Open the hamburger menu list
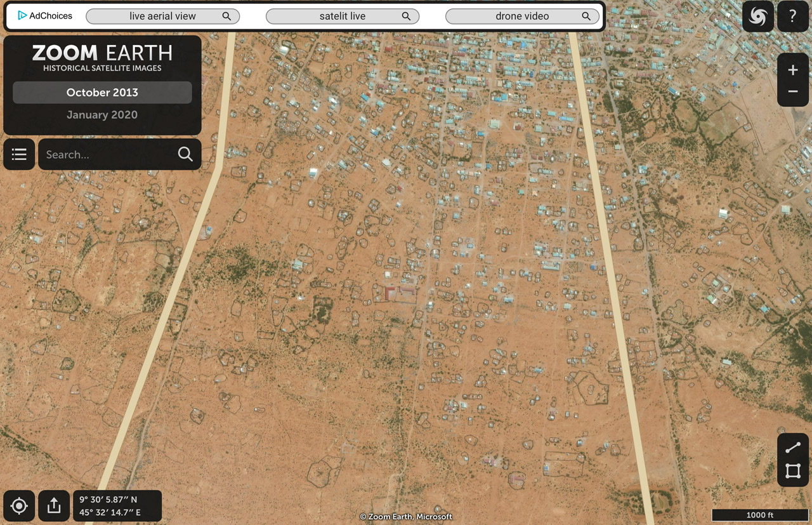 pyautogui.click(x=19, y=154)
